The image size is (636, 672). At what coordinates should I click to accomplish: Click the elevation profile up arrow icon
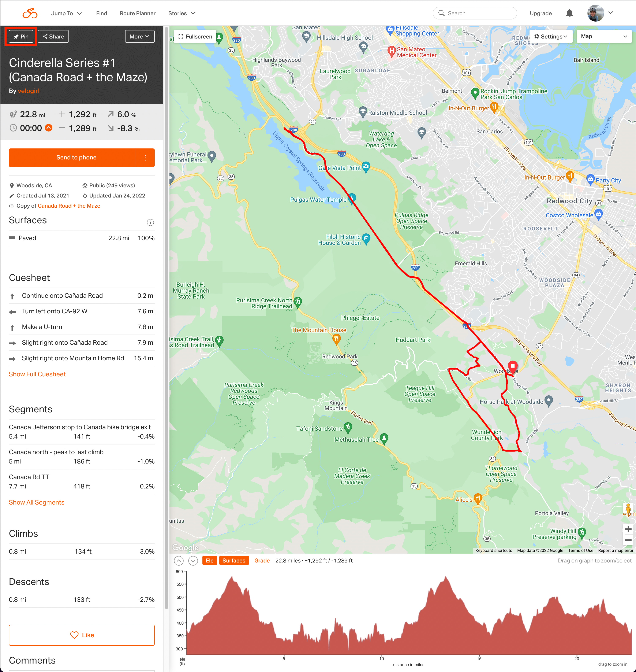click(x=179, y=561)
